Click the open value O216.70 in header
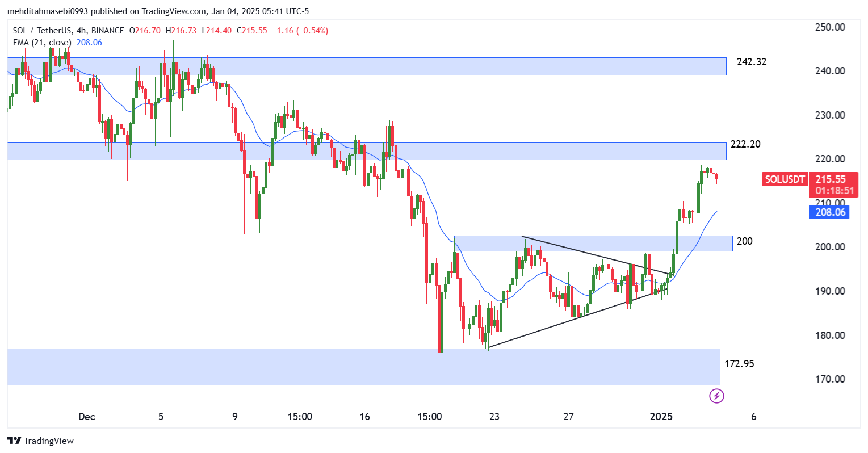The height and width of the screenshot is (453, 868). point(145,31)
